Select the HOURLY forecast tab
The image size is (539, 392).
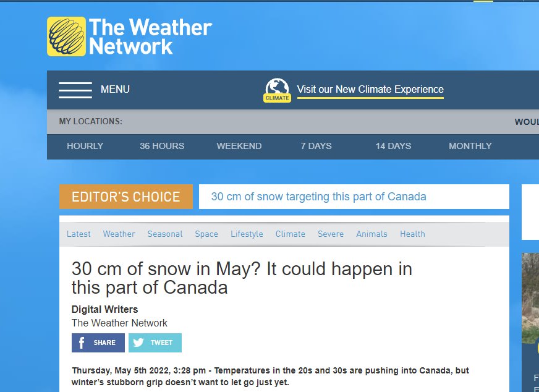(x=85, y=146)
